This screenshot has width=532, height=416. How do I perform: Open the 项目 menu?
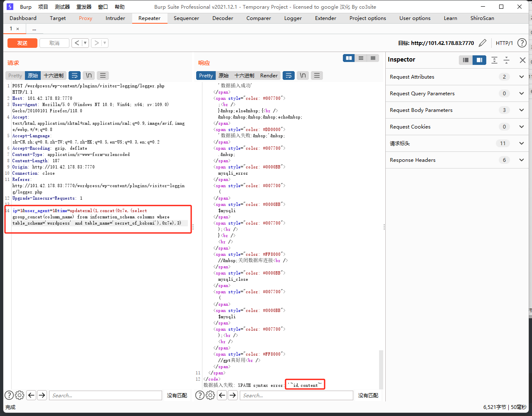point(43,7)
